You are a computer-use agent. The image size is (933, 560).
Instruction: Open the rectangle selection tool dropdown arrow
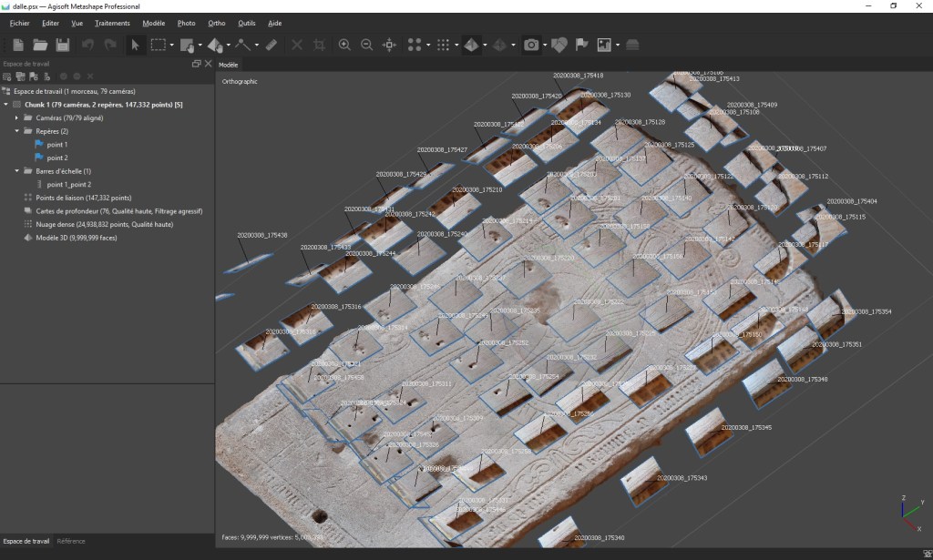(171, 45)
